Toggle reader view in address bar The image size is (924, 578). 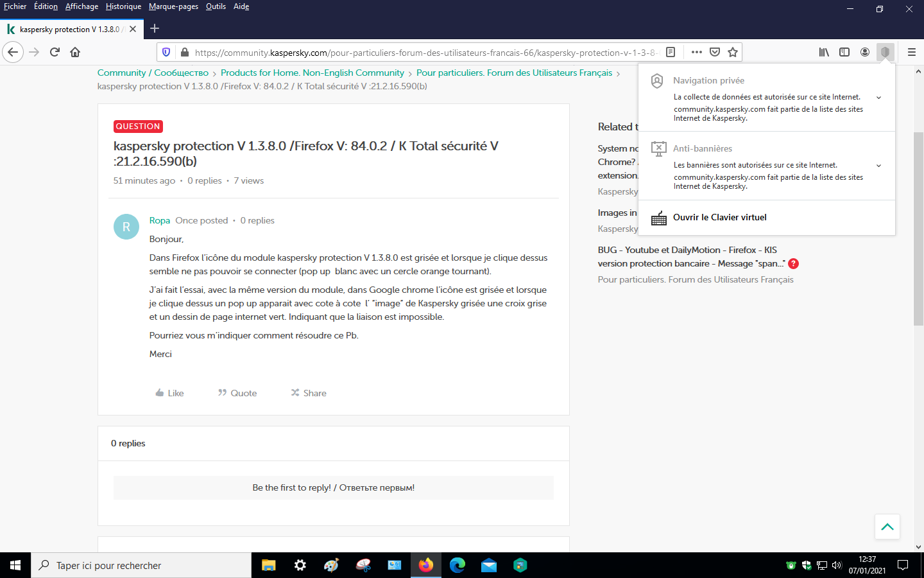(x=671, y=52)
